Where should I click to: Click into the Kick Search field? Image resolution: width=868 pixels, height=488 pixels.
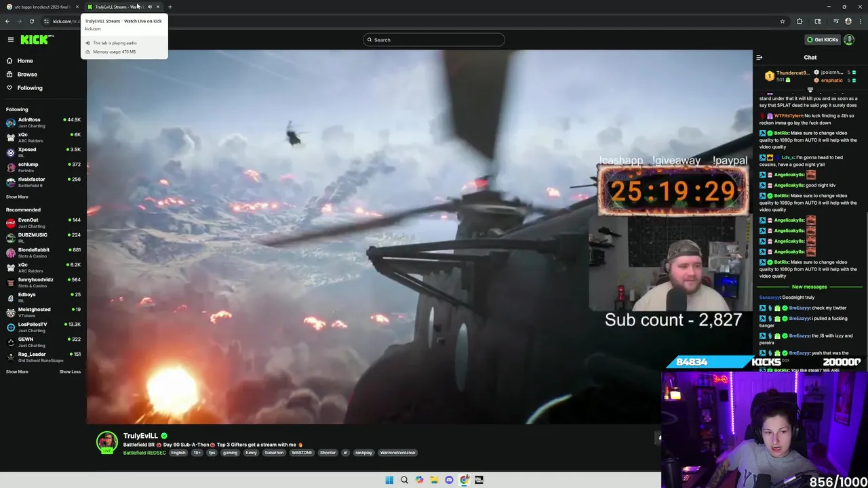click(x=434, y=40)
